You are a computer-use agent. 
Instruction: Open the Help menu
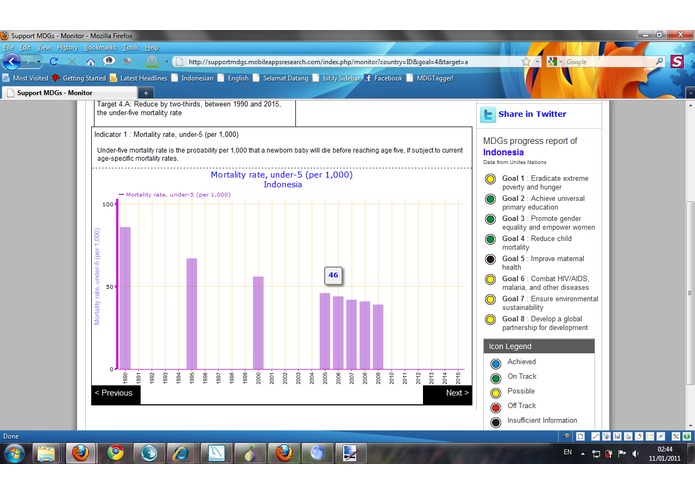[x=152, y=47]
